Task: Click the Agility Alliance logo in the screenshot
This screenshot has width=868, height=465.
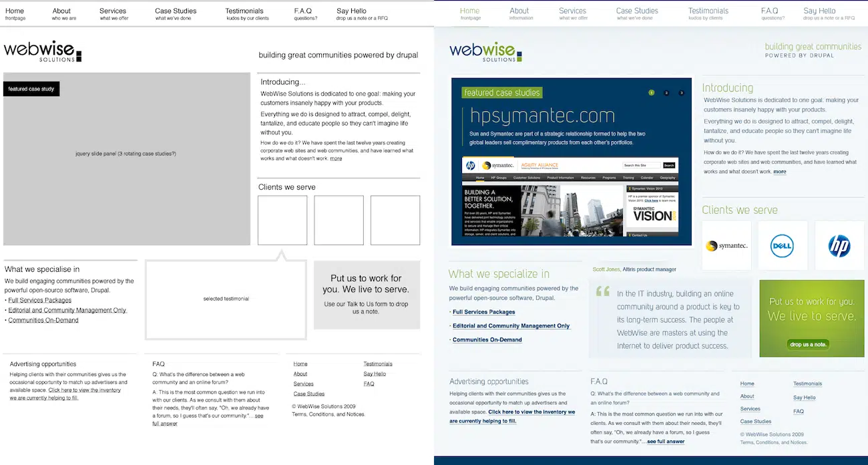Action: (x=539, y=165)
